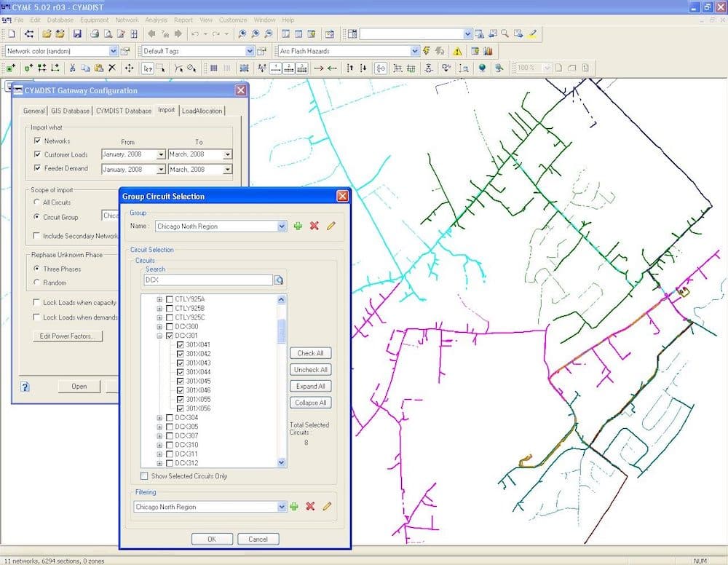
Task: Click the yellow warning triangle icon
Action: (457, 51)
